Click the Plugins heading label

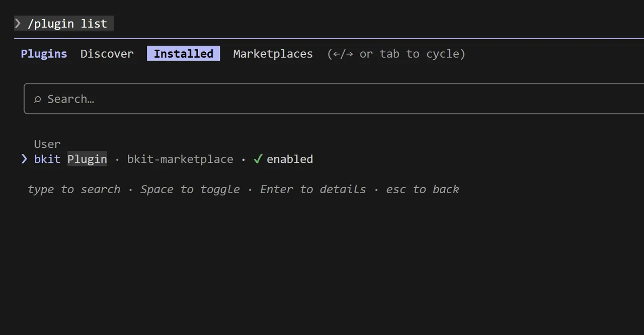tap(44, 54)
